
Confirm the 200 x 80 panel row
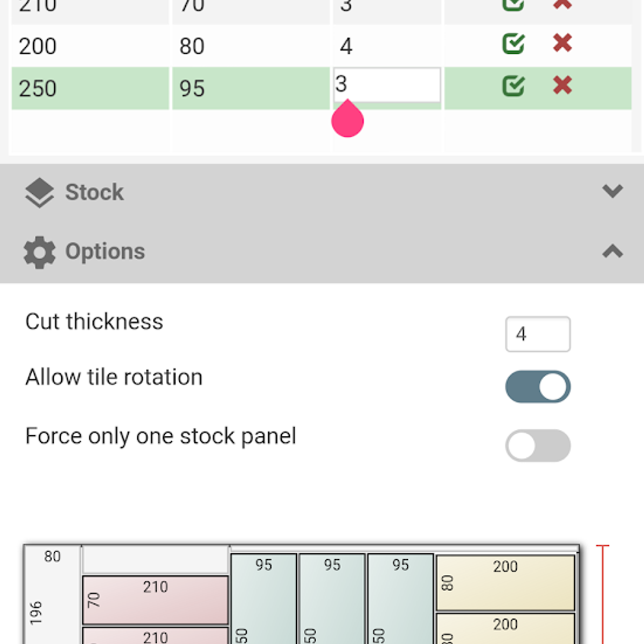point(513,44)
